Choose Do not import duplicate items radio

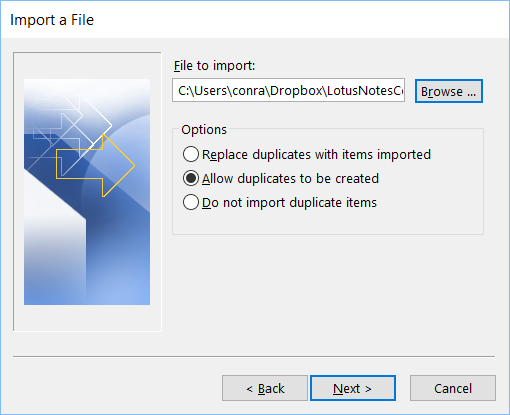click(x=191, y=202)
